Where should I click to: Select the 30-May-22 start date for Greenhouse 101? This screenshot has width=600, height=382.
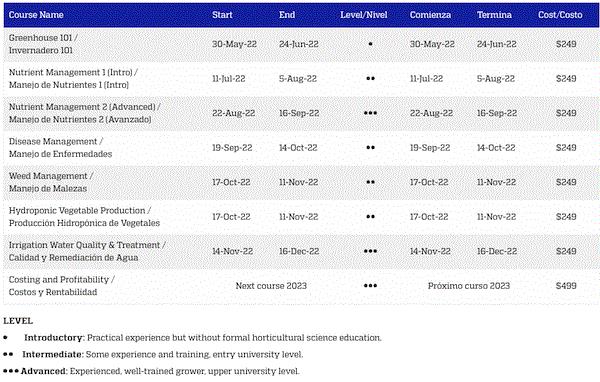click(x=234, y=44)
